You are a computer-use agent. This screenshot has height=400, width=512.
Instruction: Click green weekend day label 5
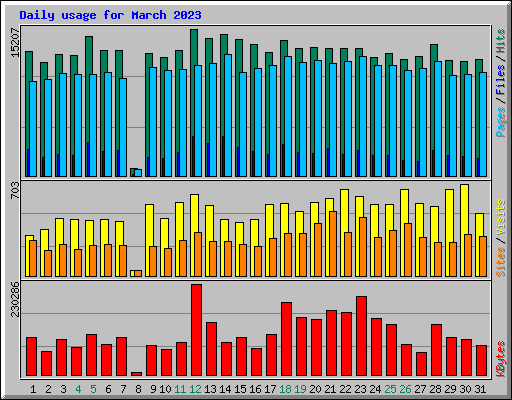93,389
